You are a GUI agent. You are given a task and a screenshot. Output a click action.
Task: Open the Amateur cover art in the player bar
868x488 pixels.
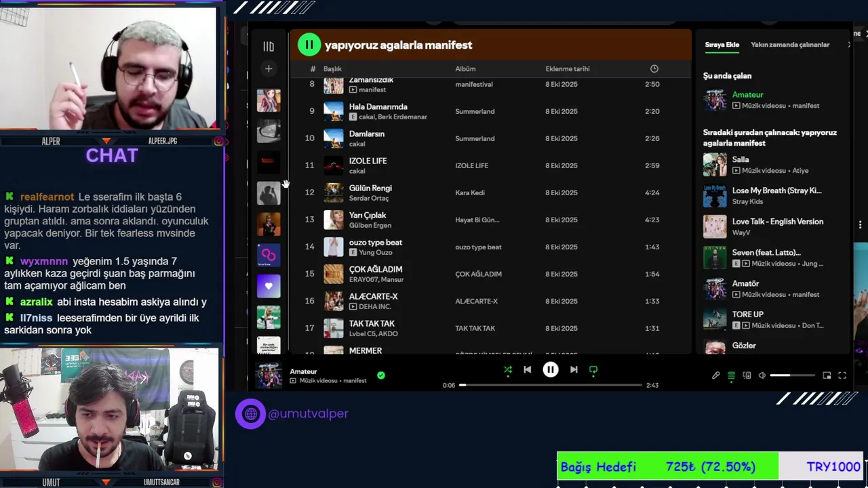click(269, 375)
